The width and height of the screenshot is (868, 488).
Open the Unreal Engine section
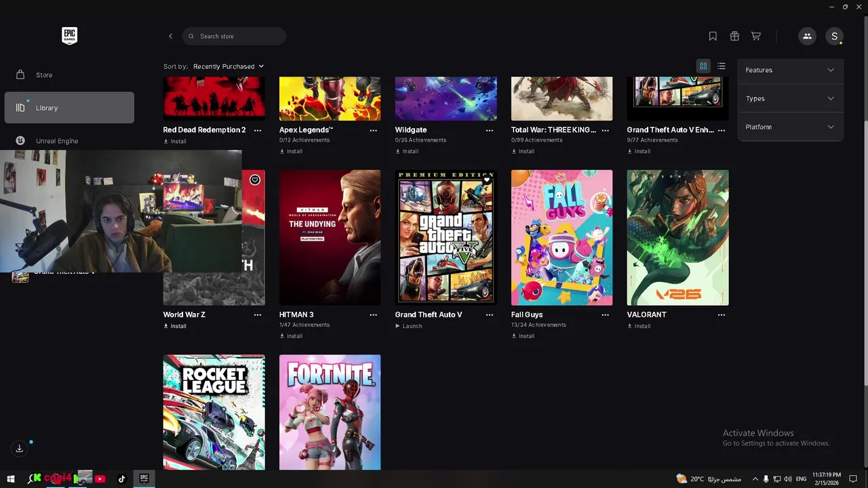[x=69, y=141]
